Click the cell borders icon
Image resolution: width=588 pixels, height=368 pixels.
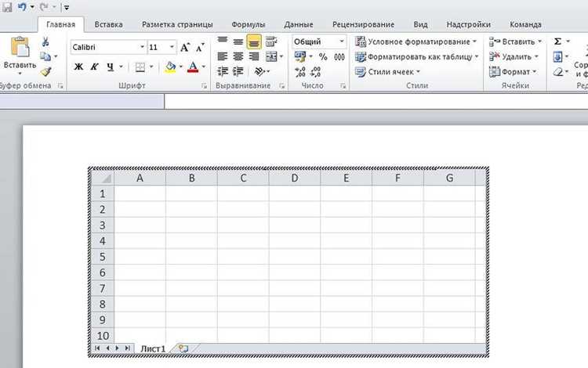pyautogui.click(x=140, y=67)
